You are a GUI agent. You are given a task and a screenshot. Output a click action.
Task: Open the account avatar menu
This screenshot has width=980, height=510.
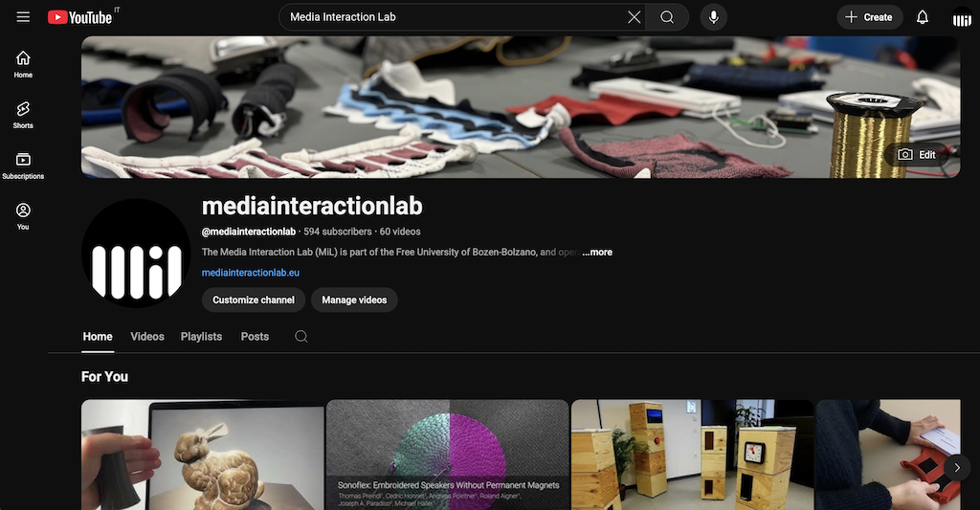click(961, 19)
